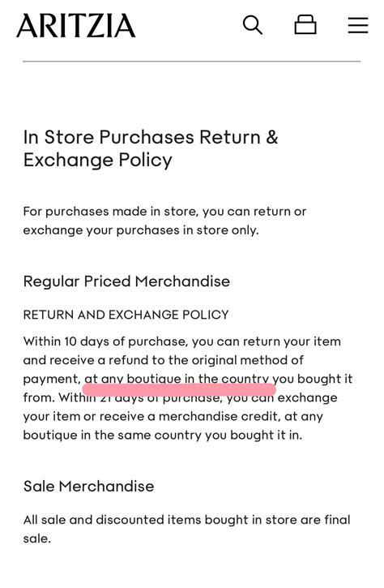Click the 'original method of payment' line

click(x=164, y=360)
